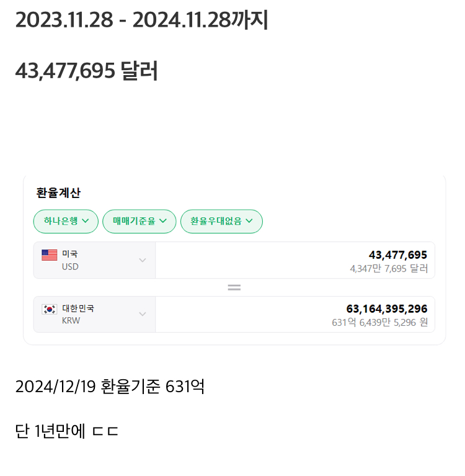Click the chevron arrow inside 환율우대없음 pill
The height and width of the screenshot is (476, 465).
coord(249,221)
